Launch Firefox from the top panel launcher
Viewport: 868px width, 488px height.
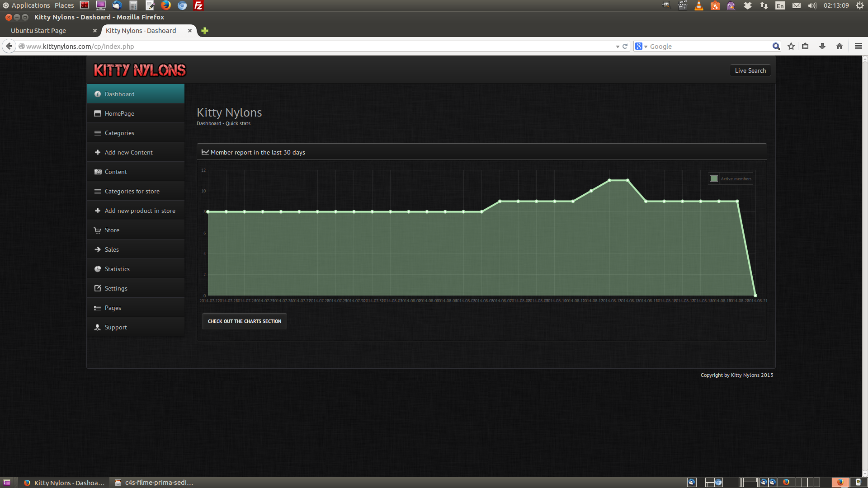(166, 5)
